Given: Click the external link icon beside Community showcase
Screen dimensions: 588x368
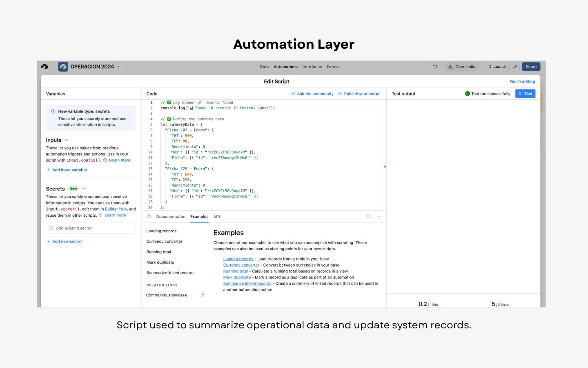Looking at the screenshot, I should (202, 295).
